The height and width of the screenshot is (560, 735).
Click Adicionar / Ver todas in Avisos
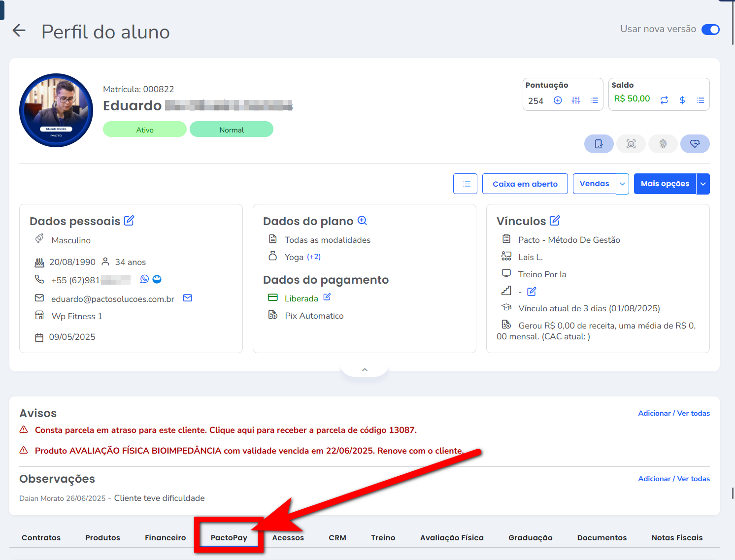pos(673,413)
